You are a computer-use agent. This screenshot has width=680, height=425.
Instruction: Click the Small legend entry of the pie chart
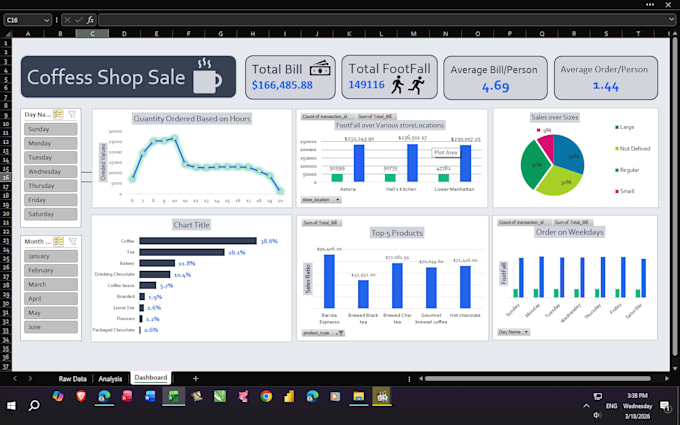[625, 191]
